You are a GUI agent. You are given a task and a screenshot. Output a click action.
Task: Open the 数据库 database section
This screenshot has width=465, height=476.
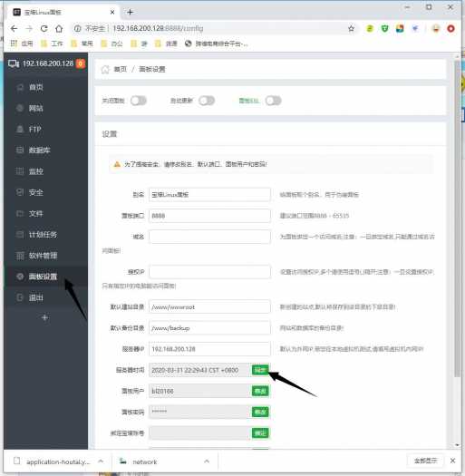[x=46, y=151]
